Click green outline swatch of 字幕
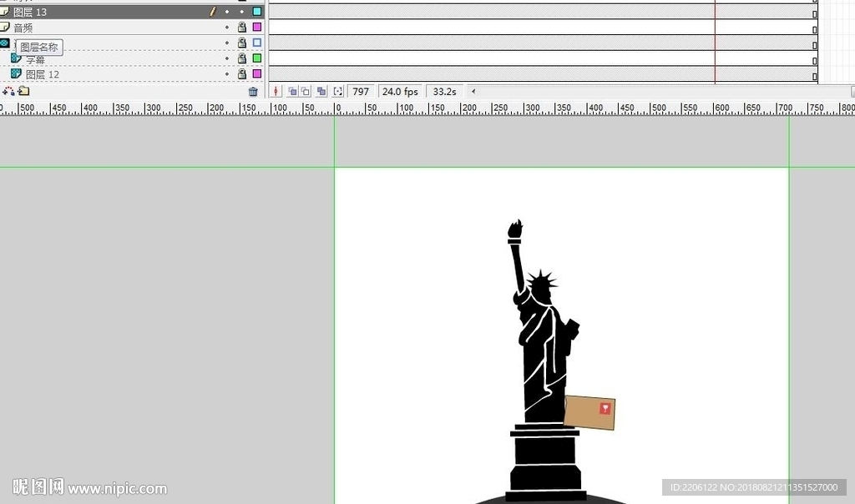The image size is (855, 504). click(257, 58)
